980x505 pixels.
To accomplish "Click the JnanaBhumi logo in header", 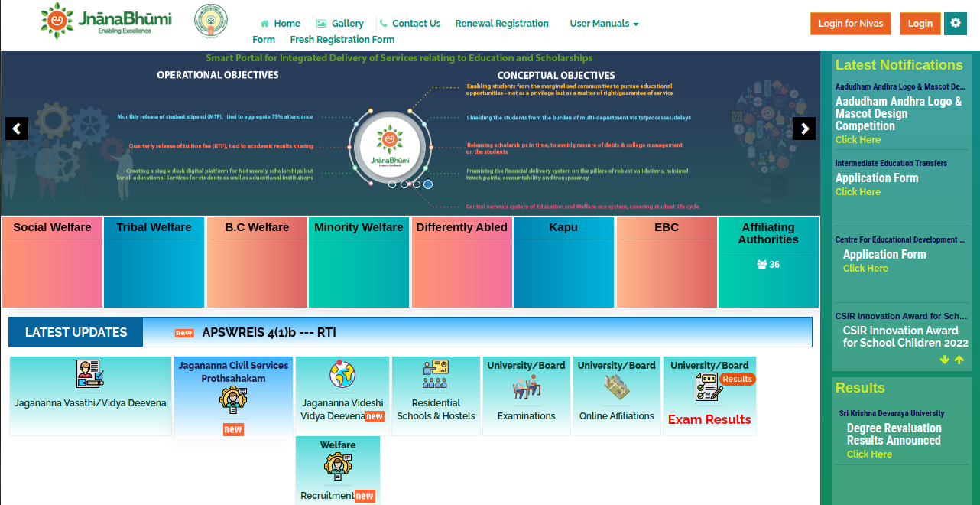I will pyautogui.click(x=106, y=21).
